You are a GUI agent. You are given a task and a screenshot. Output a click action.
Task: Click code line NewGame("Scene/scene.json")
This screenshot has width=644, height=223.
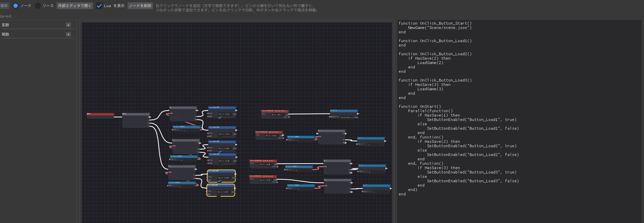pyautogui.click(x=439, y=27)
